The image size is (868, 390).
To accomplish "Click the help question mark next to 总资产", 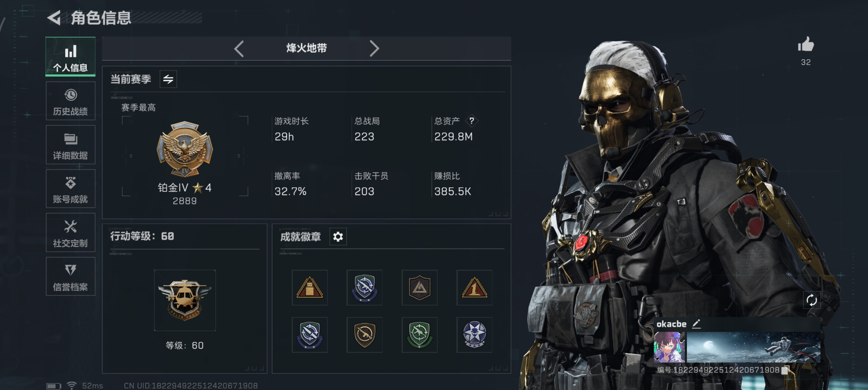I will tap(472, 121).
